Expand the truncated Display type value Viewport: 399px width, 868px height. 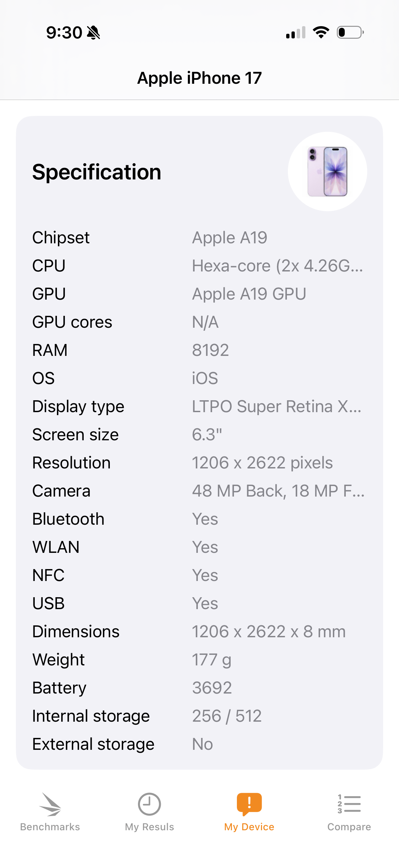tap(277, 407)
